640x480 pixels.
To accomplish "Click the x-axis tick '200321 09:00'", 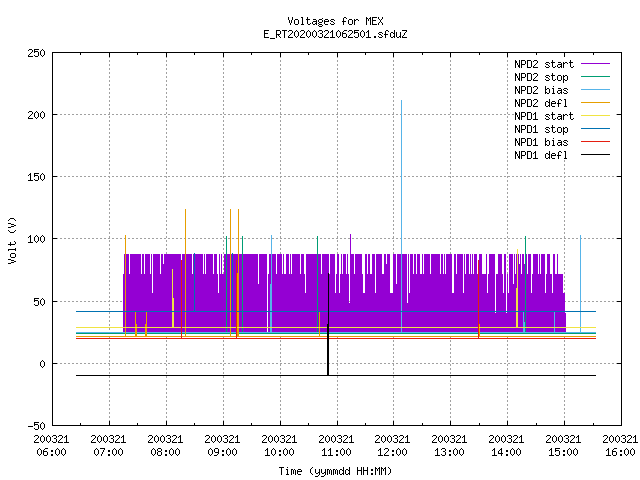I will point(222,446).
